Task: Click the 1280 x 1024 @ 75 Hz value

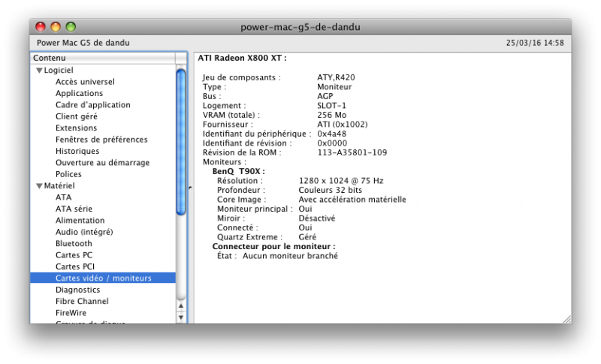Action: pos(341,181)
